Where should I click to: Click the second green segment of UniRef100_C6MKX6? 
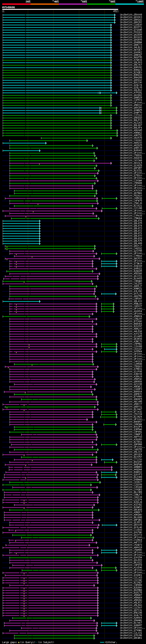(109, 198)
